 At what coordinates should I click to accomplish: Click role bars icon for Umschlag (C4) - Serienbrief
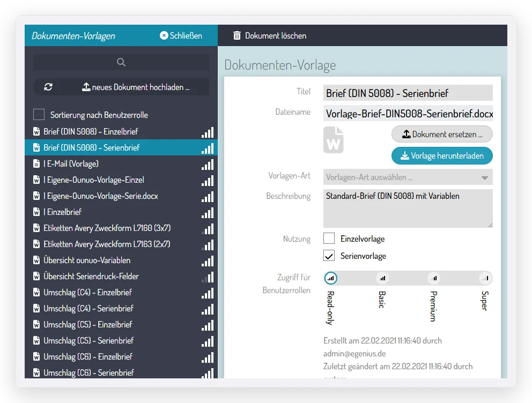tap(208, 309)
